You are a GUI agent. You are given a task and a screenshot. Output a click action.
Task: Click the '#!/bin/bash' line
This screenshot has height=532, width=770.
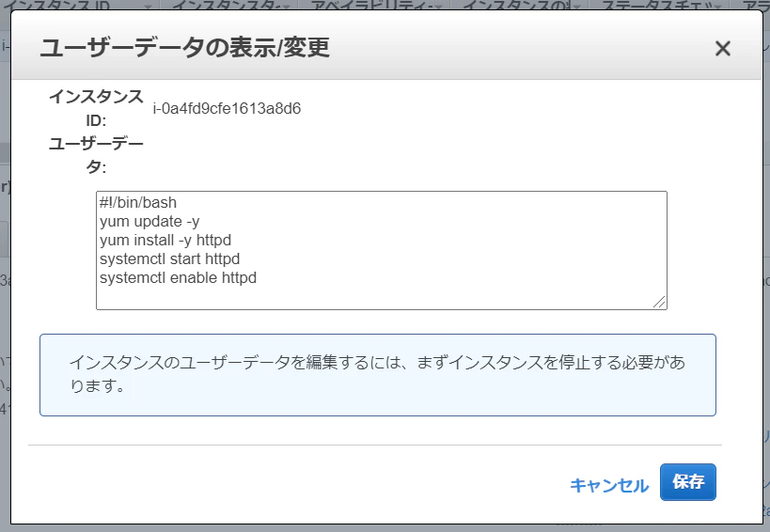tap(138, 202)
